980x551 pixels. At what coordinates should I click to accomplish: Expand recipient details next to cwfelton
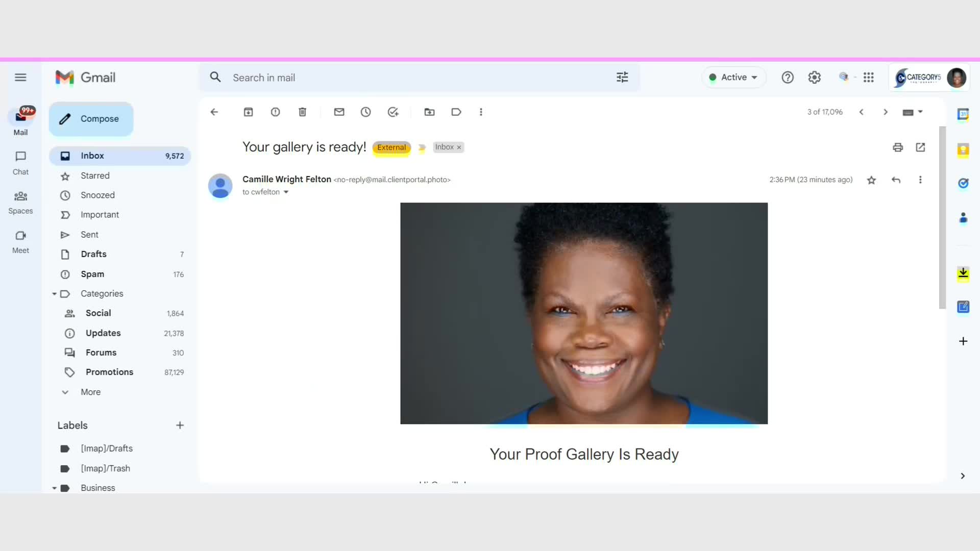click(x=286, y=192)
